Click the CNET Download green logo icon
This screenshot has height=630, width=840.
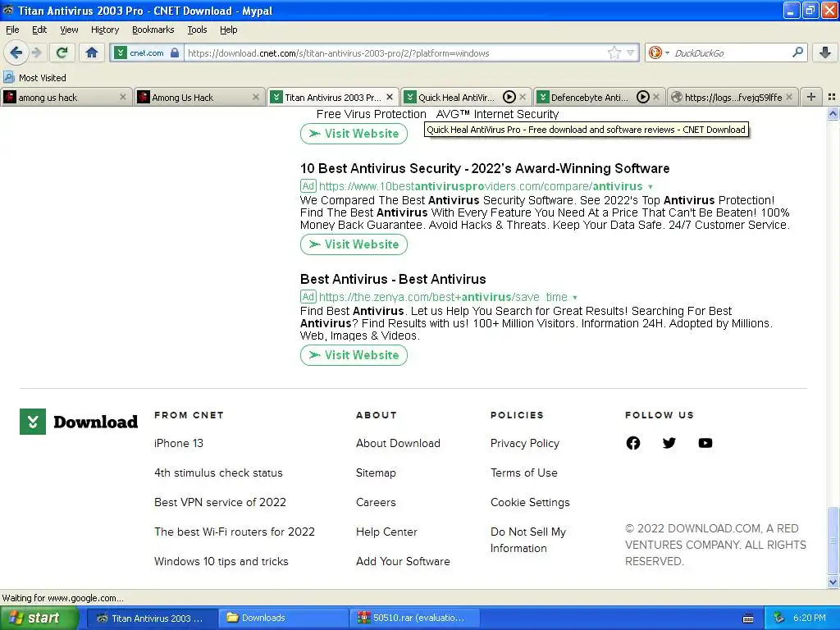(x=33, y=422)
